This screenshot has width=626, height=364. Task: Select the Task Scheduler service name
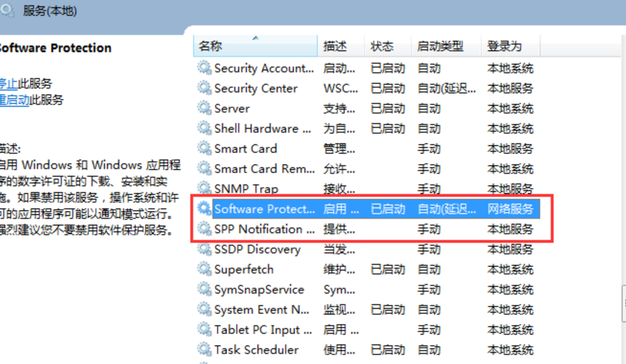[256, 350]
